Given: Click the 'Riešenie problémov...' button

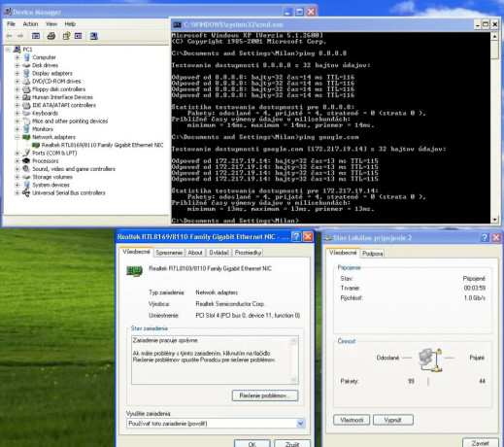Looking at the screenshot, I should 265,395.
